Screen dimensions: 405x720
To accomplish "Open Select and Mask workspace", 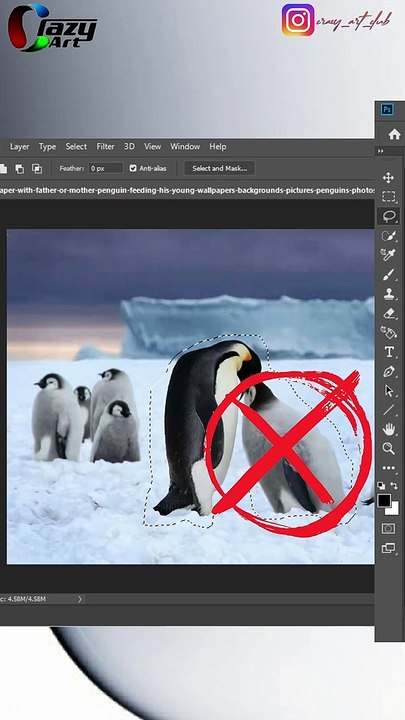I will (219, 169).
